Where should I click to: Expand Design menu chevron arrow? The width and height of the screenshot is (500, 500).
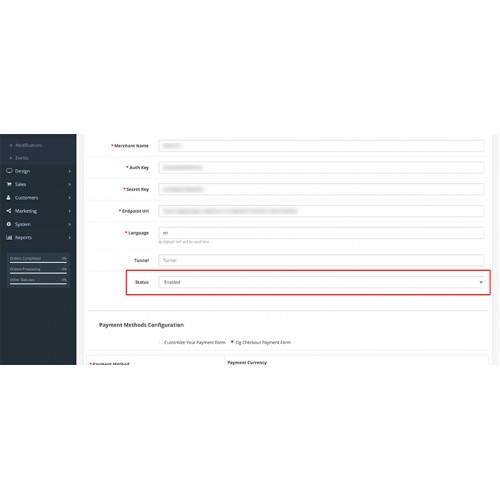pyautogui.click(x=70, y=171)
